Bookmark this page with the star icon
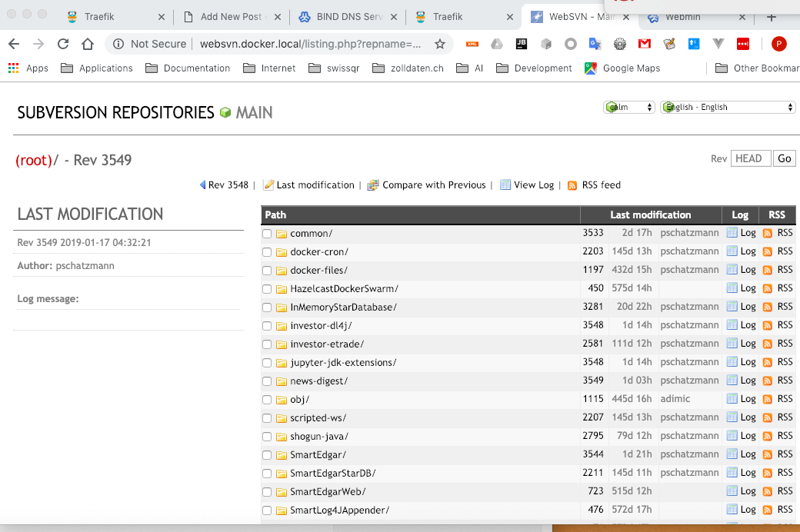The width and height of the screenshot is (800, 532). 440,44
